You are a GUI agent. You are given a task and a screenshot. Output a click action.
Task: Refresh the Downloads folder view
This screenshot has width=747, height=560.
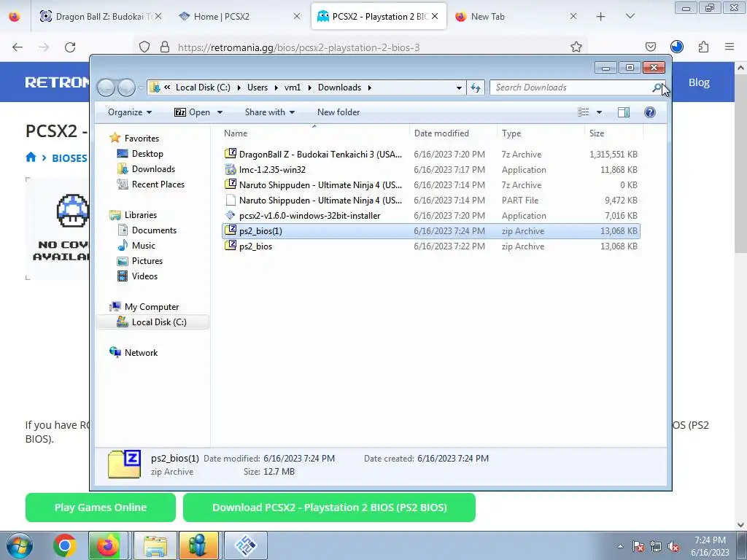(476, 87)
